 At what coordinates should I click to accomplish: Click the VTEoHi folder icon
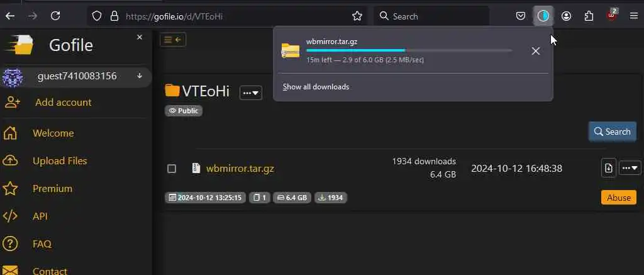(172, 91)
